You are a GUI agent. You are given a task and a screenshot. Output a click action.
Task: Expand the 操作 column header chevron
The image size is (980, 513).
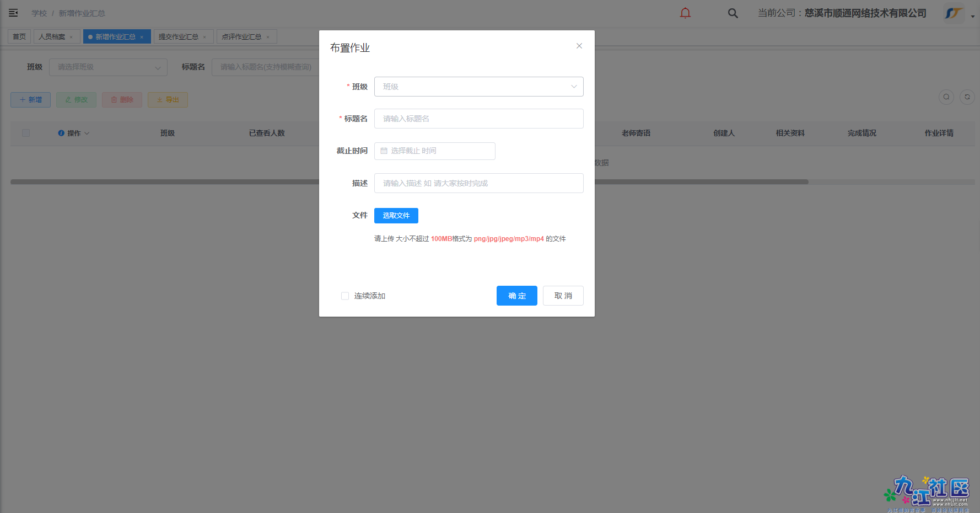pos(87,133)
